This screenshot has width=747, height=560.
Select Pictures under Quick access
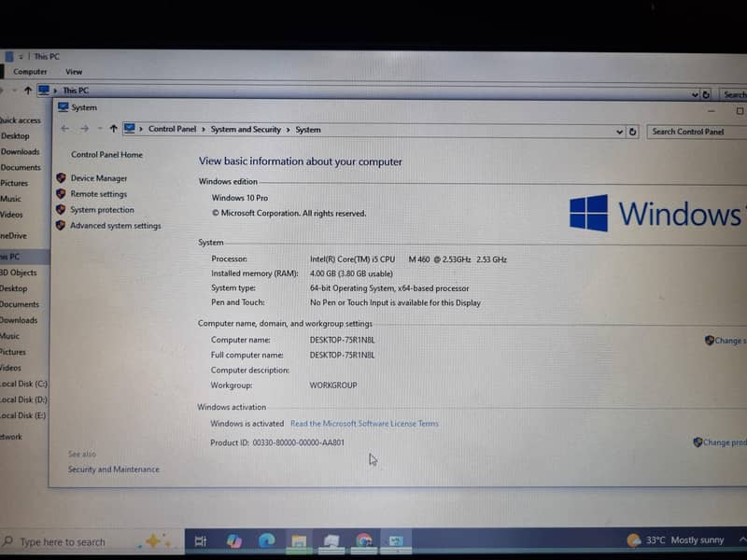pos(14,183)
